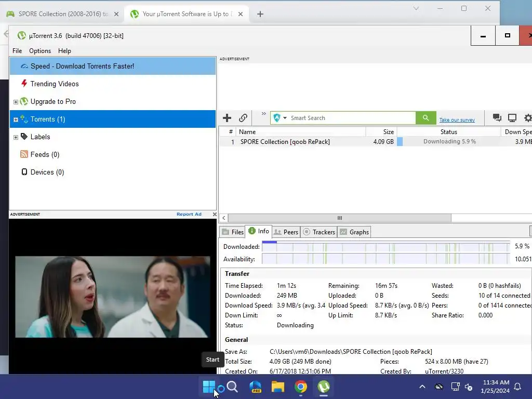Click the Downloaded pieces progress bar
This screenshot has width=532, height=399.
[386, 246]
